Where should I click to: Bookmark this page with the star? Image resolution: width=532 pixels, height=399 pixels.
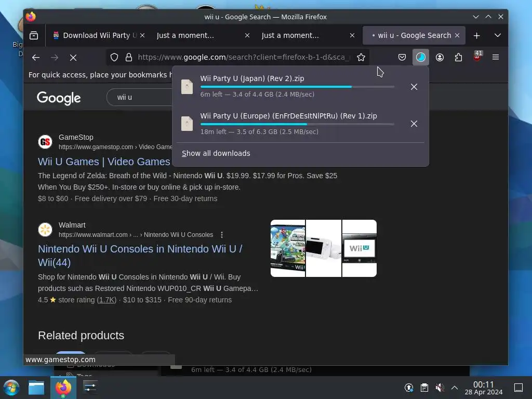point(361,57)
